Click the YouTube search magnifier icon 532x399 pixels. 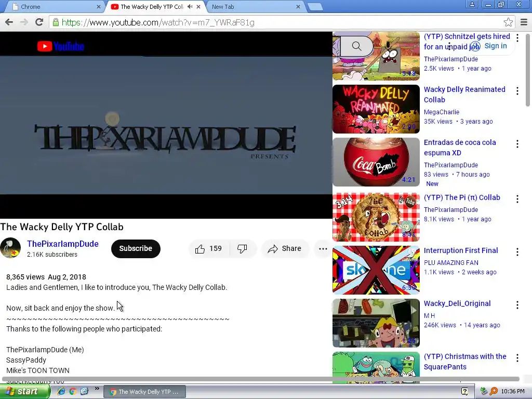pyautogui.click(x=356, y=46)
